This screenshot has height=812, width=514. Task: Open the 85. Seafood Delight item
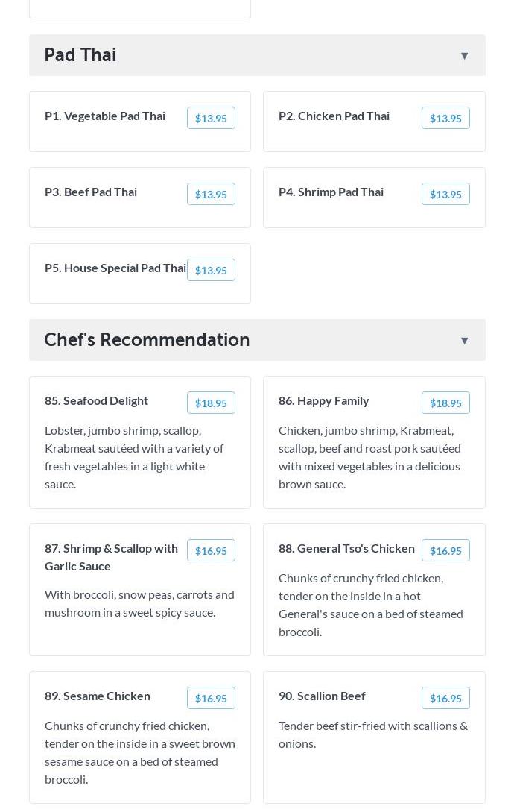(x=96, y=400)
